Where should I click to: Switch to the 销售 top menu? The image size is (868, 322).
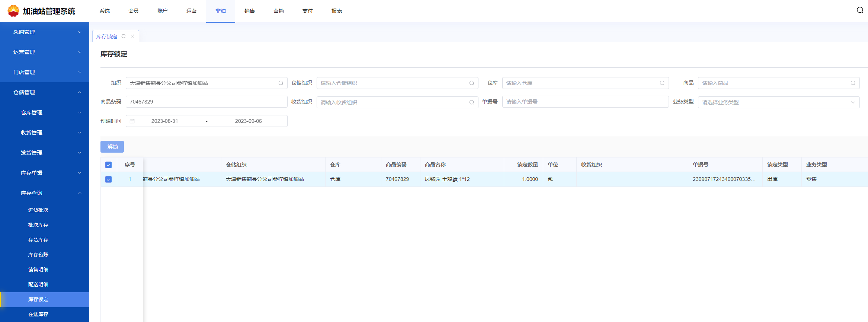249,11
